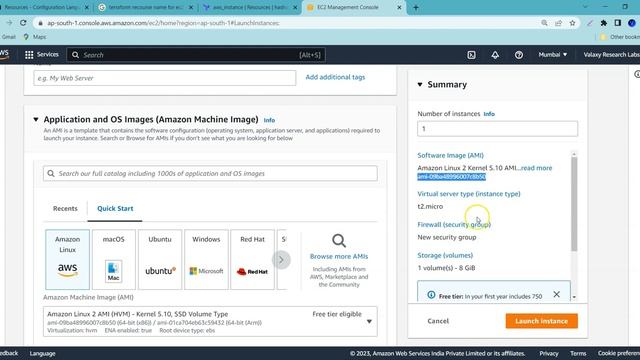Open Info link beside Application and OS Images

(x=269, y=120)
